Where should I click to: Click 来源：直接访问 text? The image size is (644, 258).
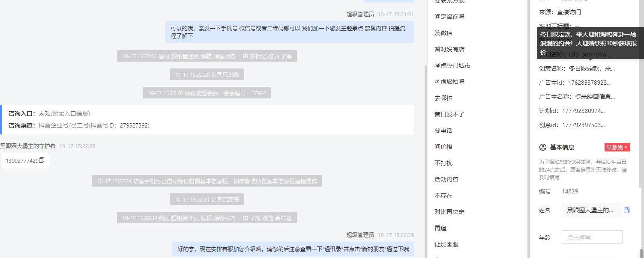(560, 12)
